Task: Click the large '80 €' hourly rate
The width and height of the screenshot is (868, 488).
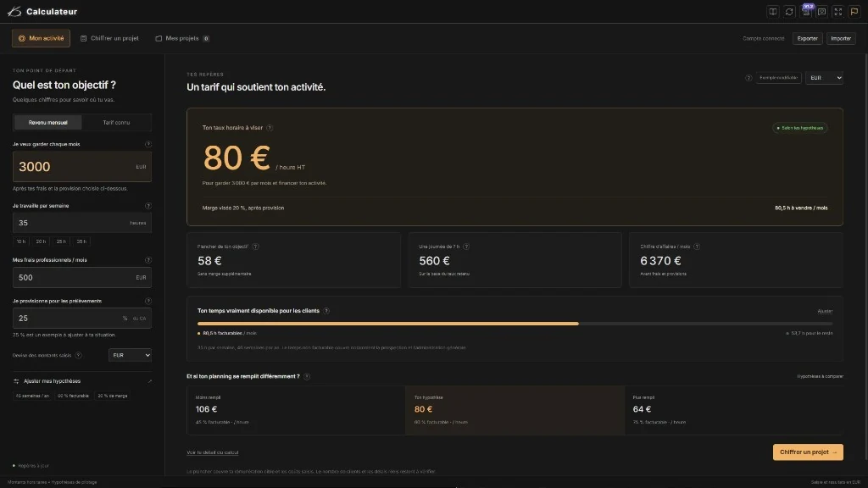Action: 236,158
